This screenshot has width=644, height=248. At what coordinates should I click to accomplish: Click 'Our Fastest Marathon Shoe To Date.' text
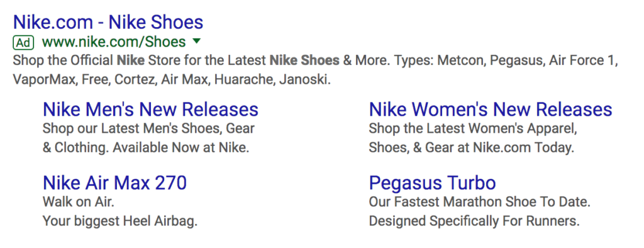tap(479, 202)
